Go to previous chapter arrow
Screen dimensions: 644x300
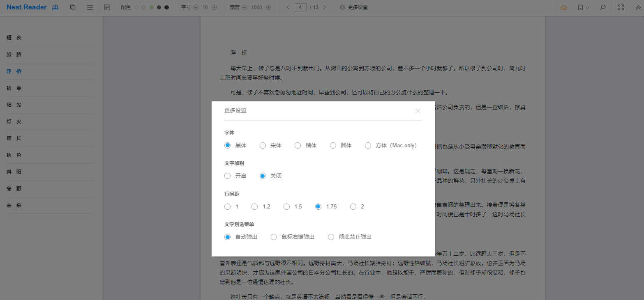(x=288, y=7)
